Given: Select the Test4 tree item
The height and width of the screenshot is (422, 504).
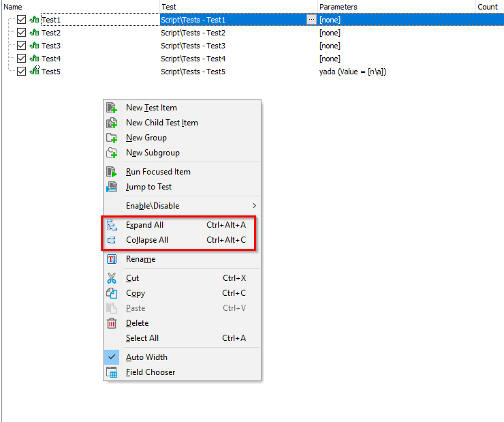Looking at the screenshot, I should (x=51, y=59).
